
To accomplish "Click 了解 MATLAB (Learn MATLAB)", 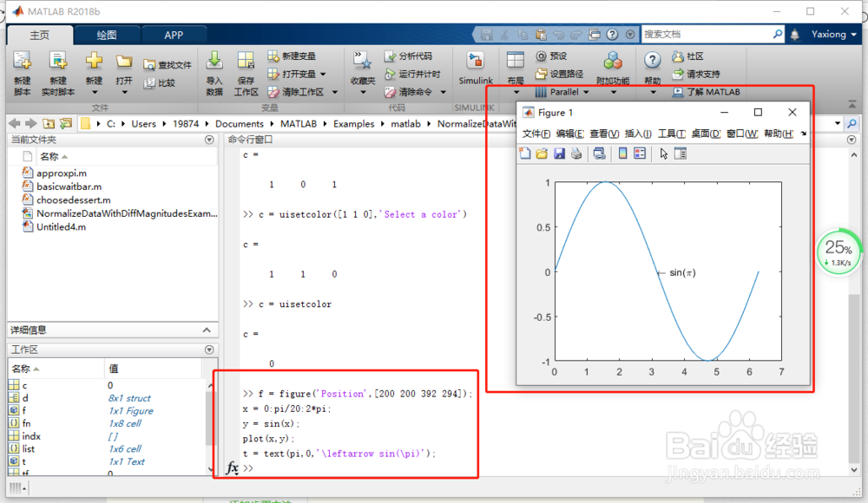I will pyautogui.click(x=707, y=92).
